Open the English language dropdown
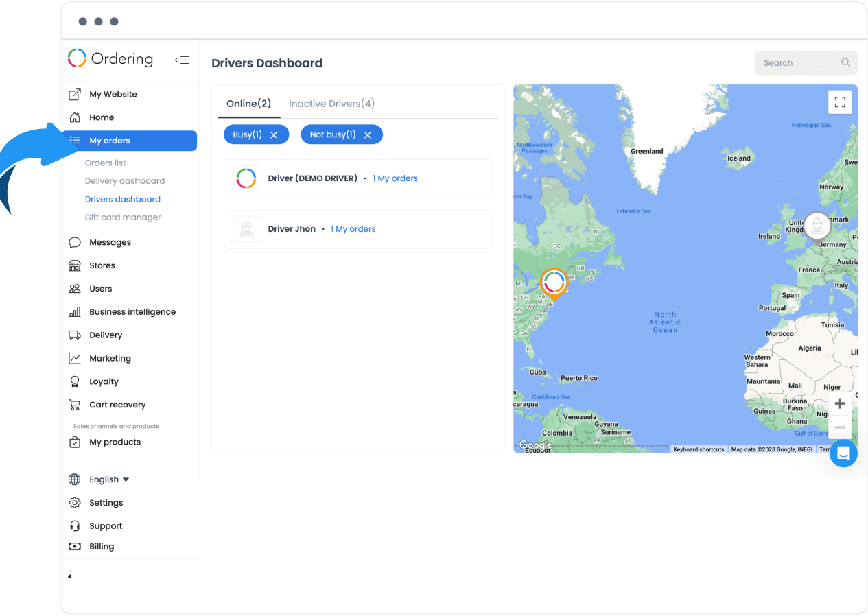 [x=109, y=479]
